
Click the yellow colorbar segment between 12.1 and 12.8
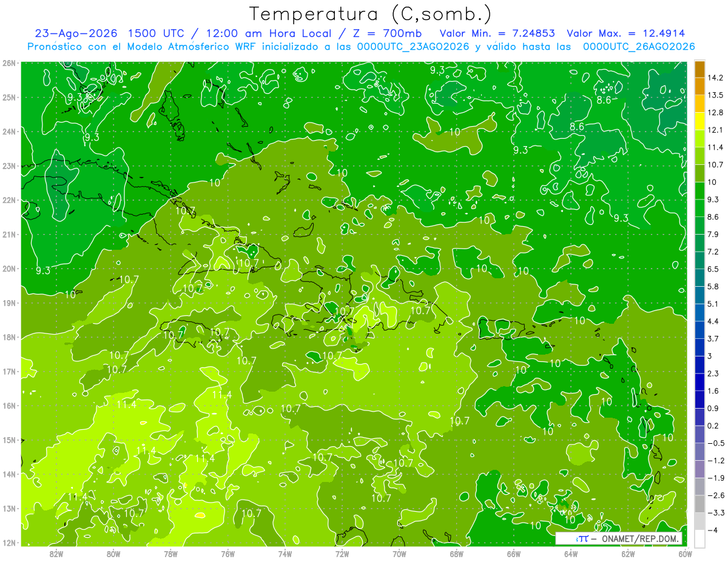[699, 121]
